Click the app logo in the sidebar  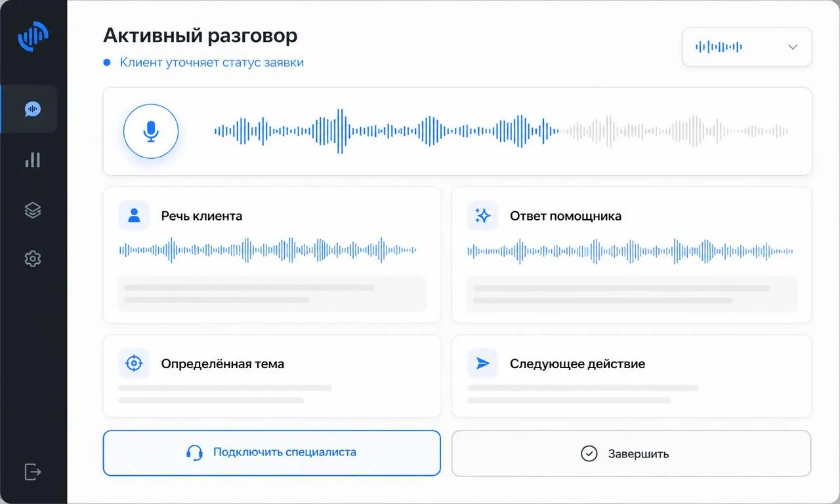33,35
